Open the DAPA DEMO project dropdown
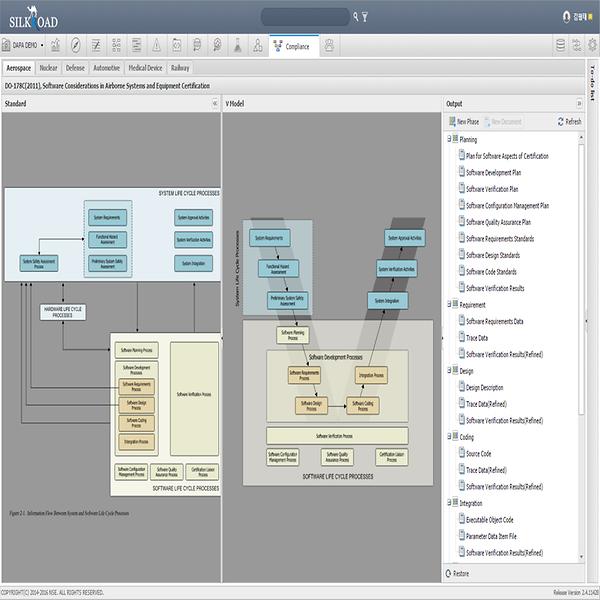Image resolution: width=600 pixels, height=600 pixels. point(22,45)
